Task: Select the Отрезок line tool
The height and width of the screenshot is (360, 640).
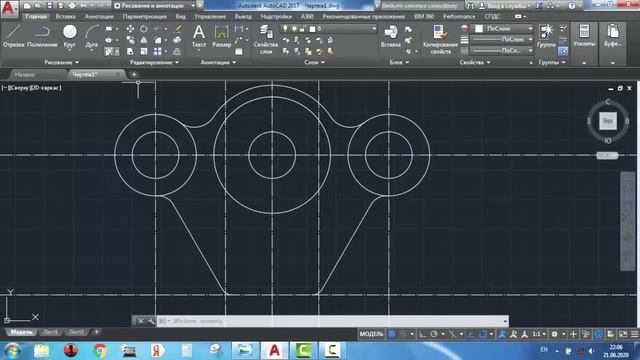Action: click(x=14, y=36)
